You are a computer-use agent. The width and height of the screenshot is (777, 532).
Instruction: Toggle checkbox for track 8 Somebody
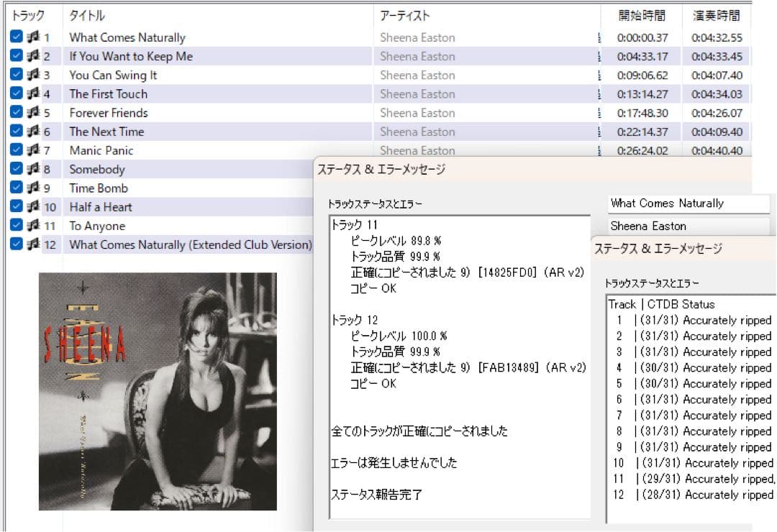(x=17, y=168)
